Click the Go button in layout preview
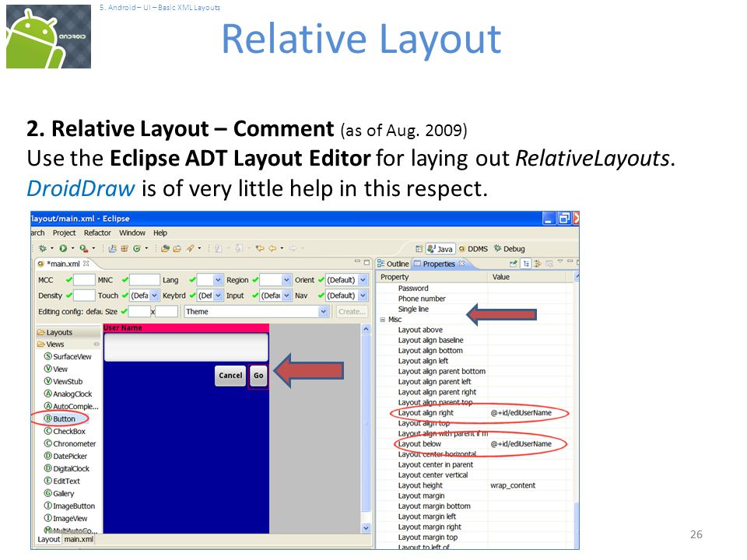747x560 pixels. (258, 376)
